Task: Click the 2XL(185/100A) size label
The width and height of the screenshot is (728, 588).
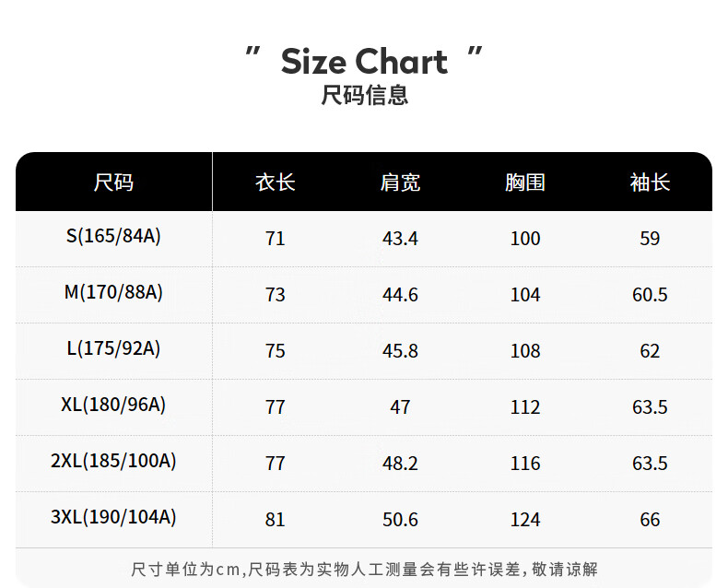Action: coord(113,461)
